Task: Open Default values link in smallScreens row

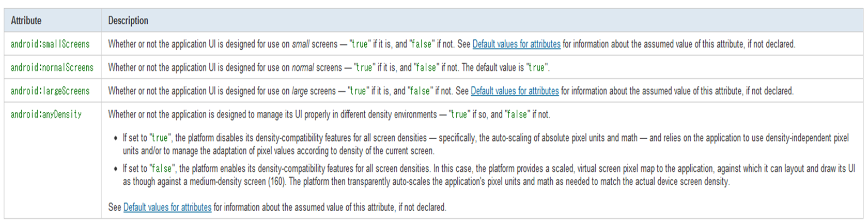Action: point(516,44)
